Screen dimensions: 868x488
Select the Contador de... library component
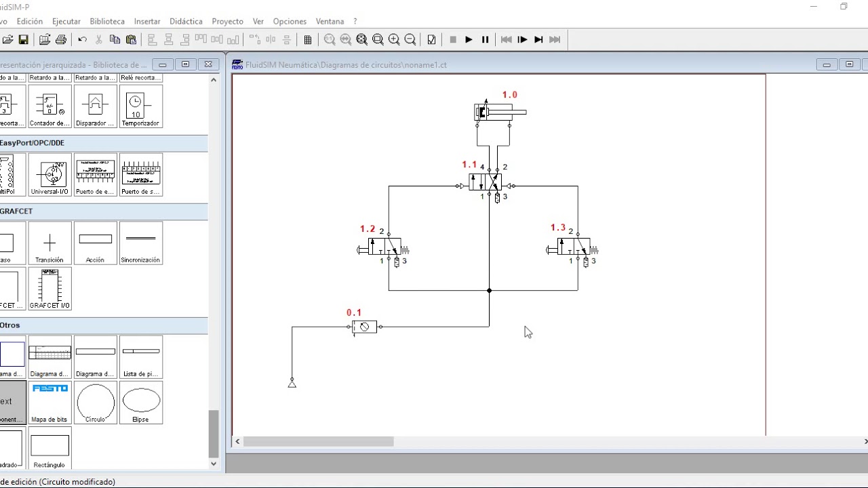coord(50,106)
